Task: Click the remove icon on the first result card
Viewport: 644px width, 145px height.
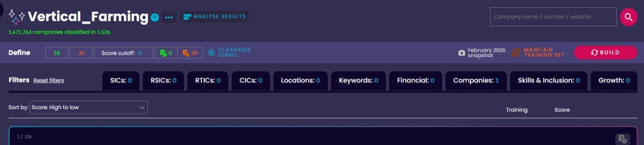Action: coord(622,139)
